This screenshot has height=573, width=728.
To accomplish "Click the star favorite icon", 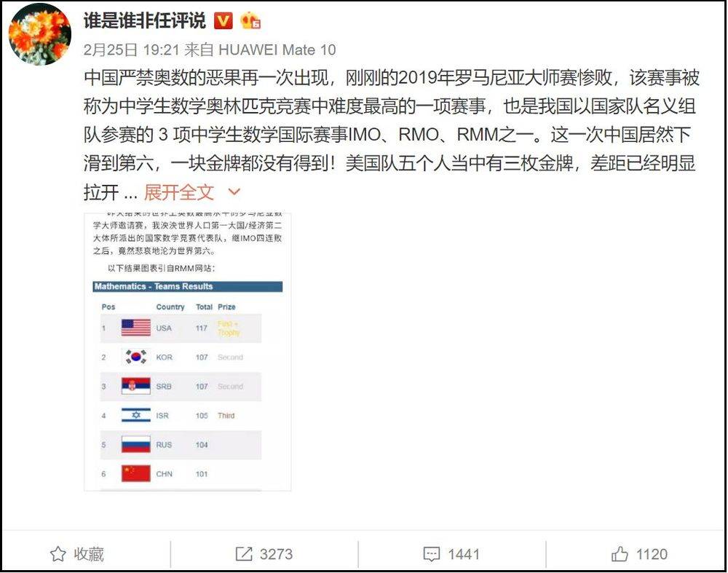I will point(58,554).
